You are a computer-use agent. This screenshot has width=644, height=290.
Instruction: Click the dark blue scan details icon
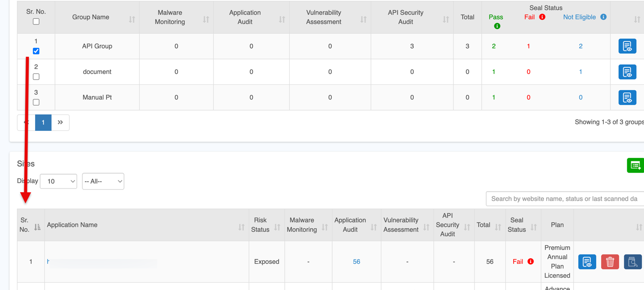(x=632, y=262)
